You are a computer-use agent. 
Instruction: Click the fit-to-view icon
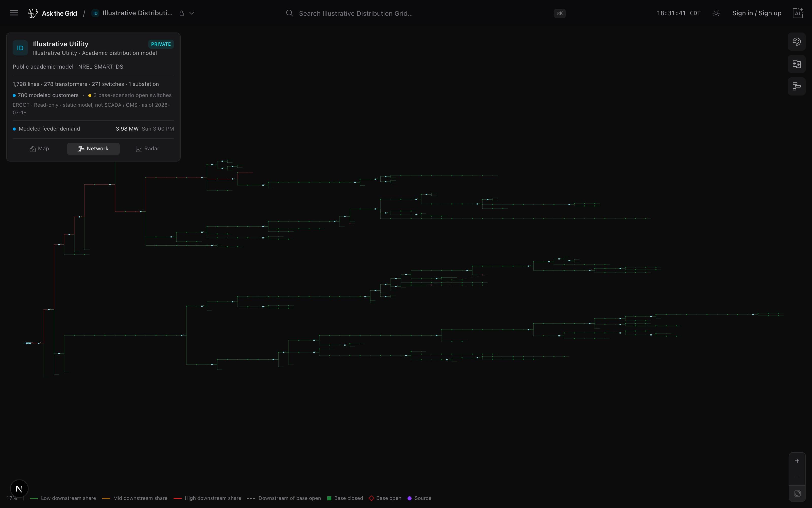(x=797, y=494)
